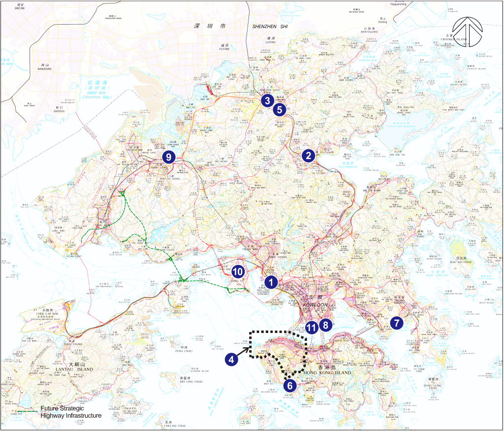Click numbered marker 1 near Kwai Chung
504x432 pixels.
tap(271, 282)
